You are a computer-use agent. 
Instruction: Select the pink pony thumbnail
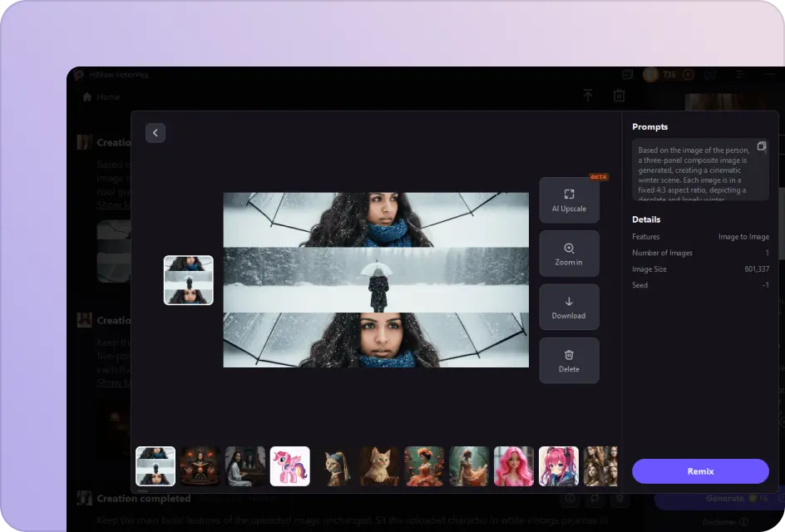pos(290,466)
